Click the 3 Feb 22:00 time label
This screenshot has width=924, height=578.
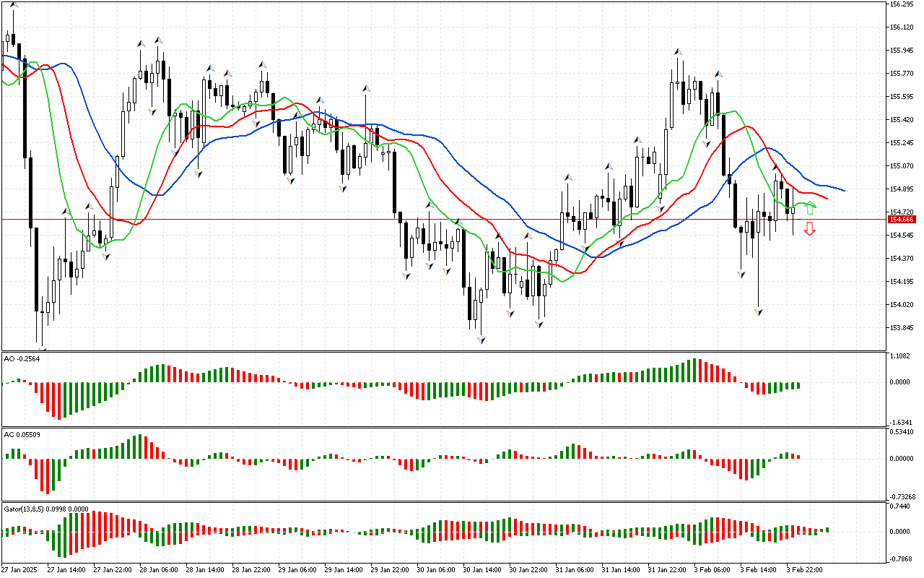click(803, 570)
